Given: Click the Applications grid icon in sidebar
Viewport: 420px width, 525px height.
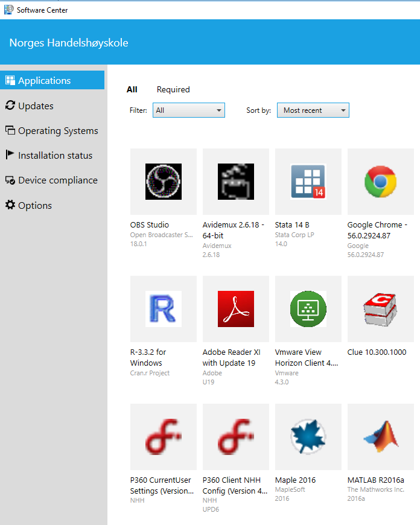Looking at the screenshot, I should pos(10,80).
